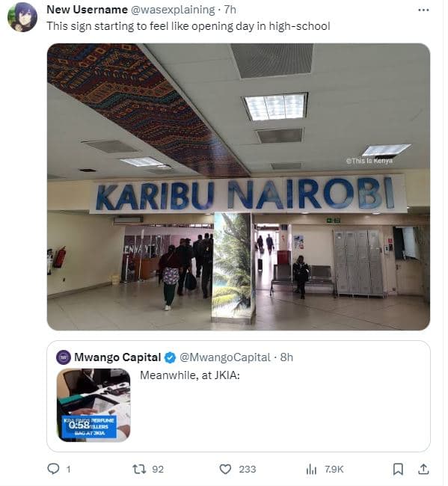The image size is (448, 486).
Task: Like the post with heart icon
Action: 225,469
